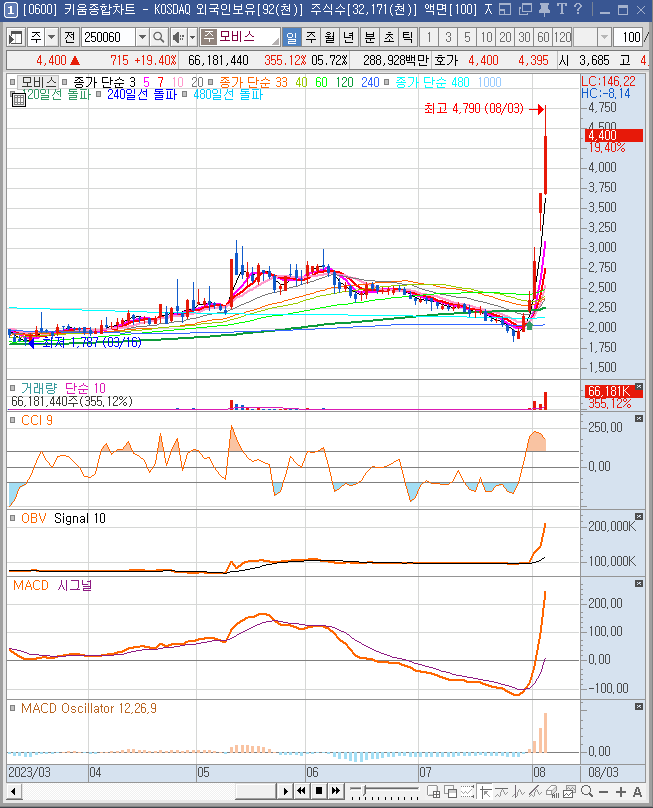Select the 10 interval button

tap(486, 37)
